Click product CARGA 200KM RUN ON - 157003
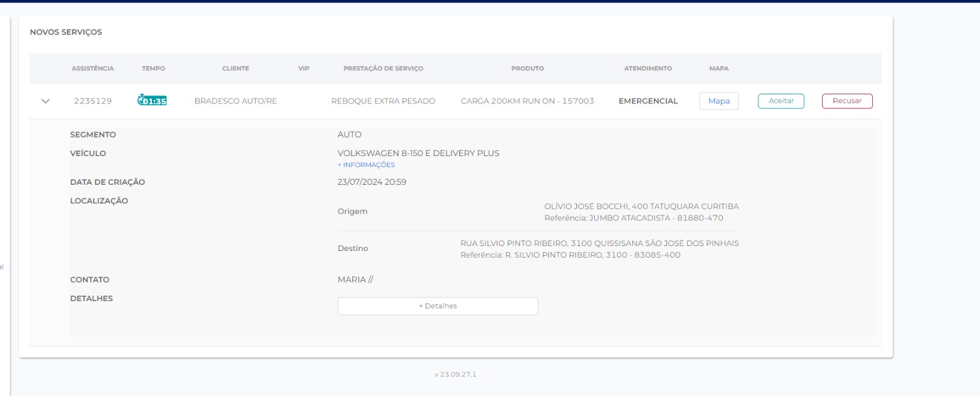Image resolution: width=980 pixels, height=396 pixels. 527,101
